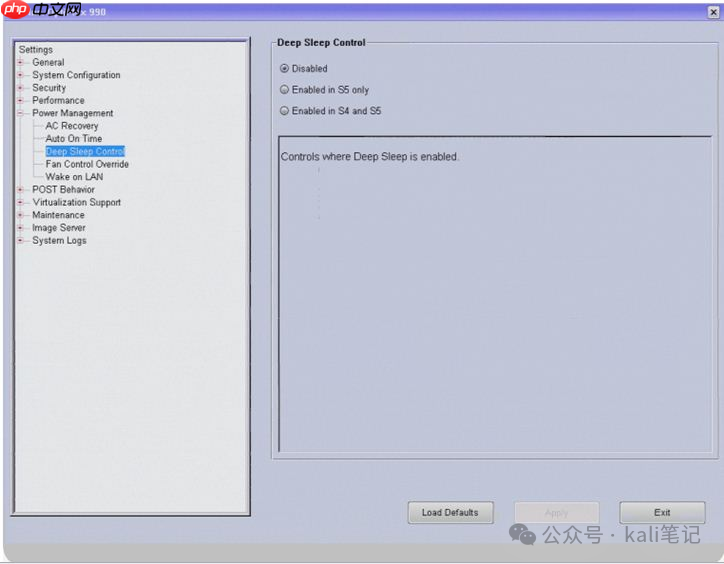Open the AC Recovery setting
The height and width of the screenshot is (564, 724).
click(72, 126)
